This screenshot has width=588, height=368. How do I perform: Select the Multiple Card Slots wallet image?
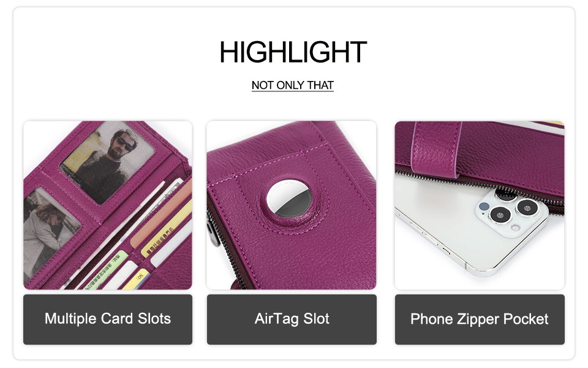point(108,205)
